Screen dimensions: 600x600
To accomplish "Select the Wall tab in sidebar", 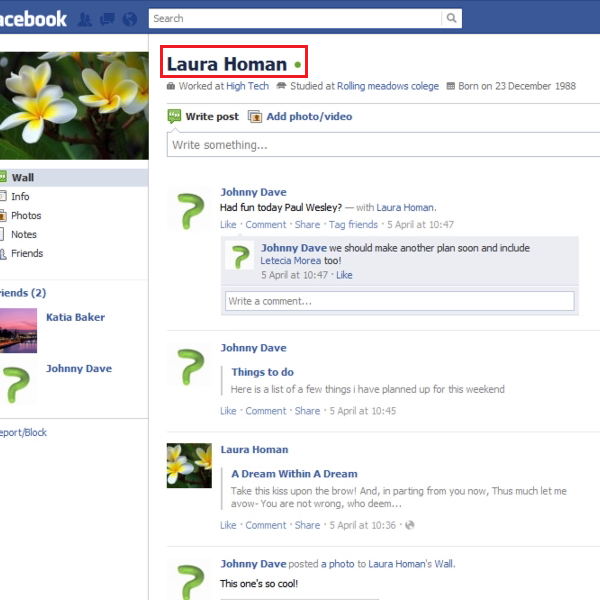I will pos(74,178).
